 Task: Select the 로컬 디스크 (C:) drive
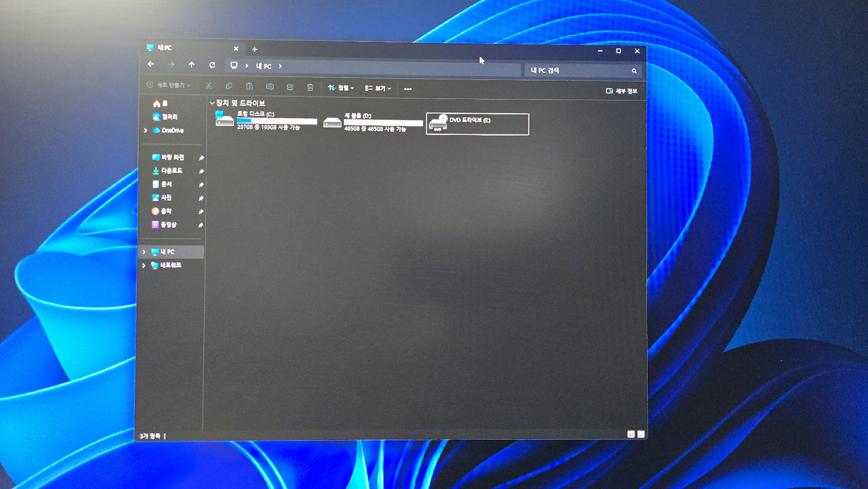pyautogui.click(x=267, y=121)
